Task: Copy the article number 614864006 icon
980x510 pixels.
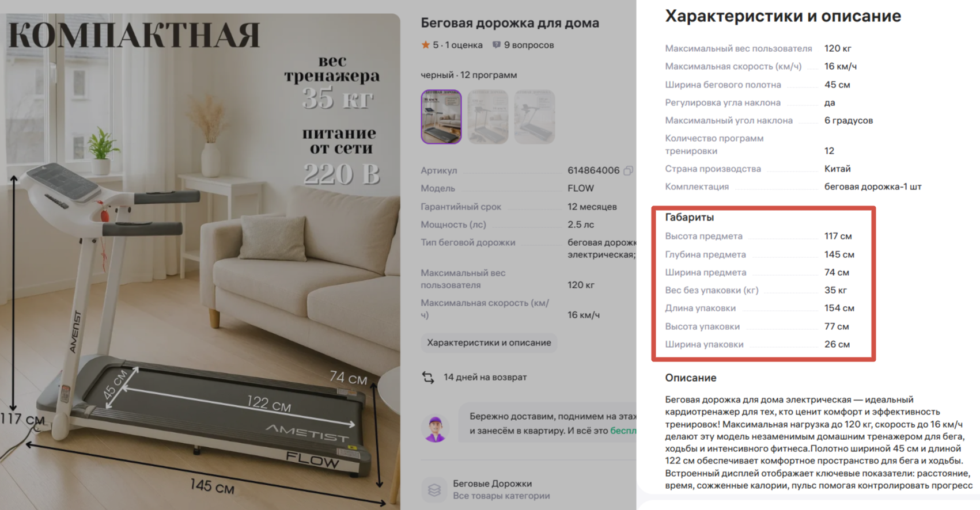Action: click(x=628, y=170)
